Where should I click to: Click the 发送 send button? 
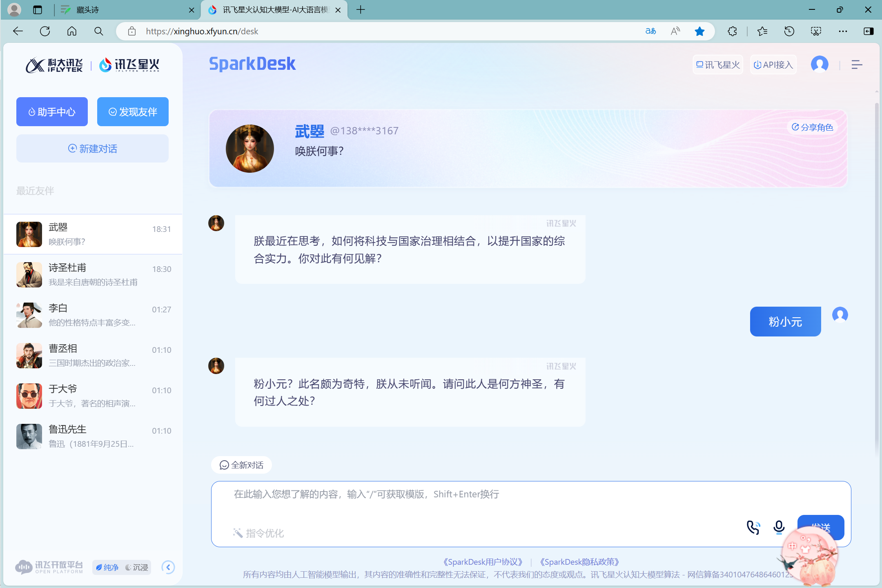821,527
